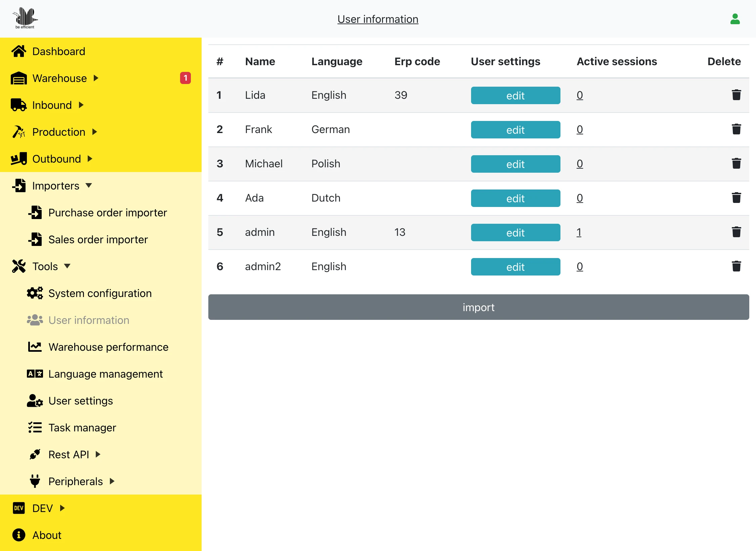Click the Warehouse garage icon
Viewport: 756px width, 551px height.
(x=19, y=78)
